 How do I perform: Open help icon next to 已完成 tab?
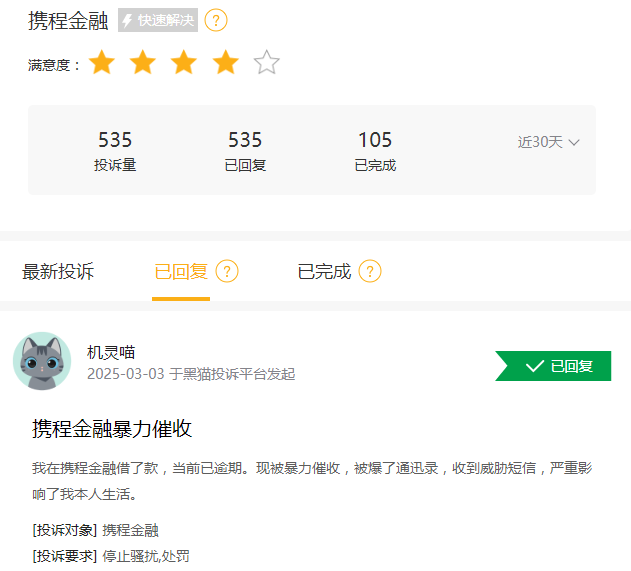point(370,271)
